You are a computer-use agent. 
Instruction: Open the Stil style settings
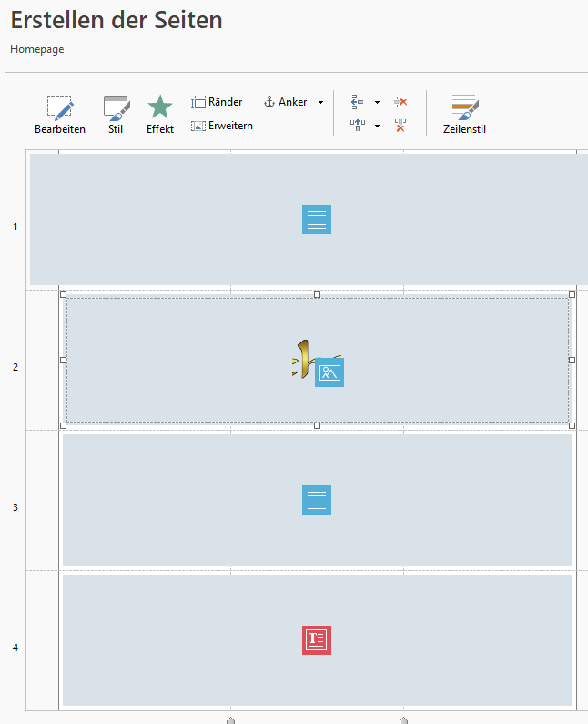(116, 115)
